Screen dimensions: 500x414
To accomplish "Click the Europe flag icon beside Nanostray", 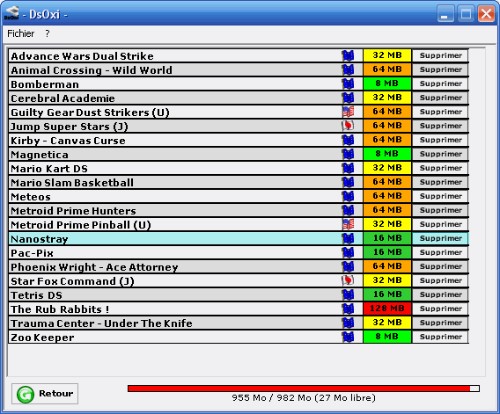I will (x=348, y=238).
